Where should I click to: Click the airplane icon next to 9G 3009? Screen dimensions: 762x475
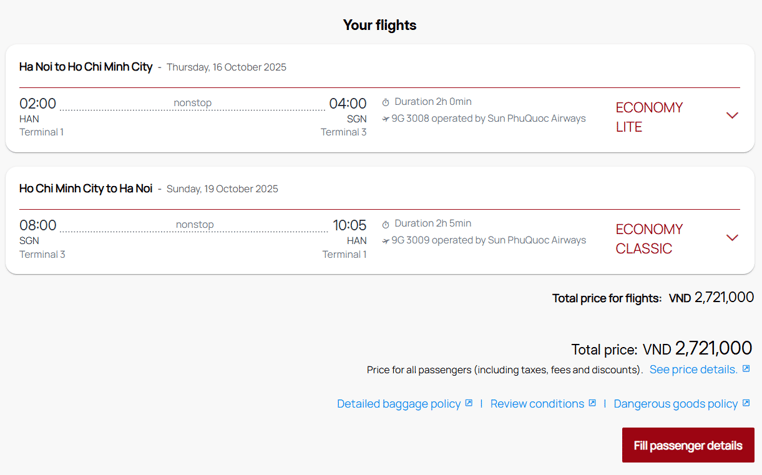pos(386,241)
